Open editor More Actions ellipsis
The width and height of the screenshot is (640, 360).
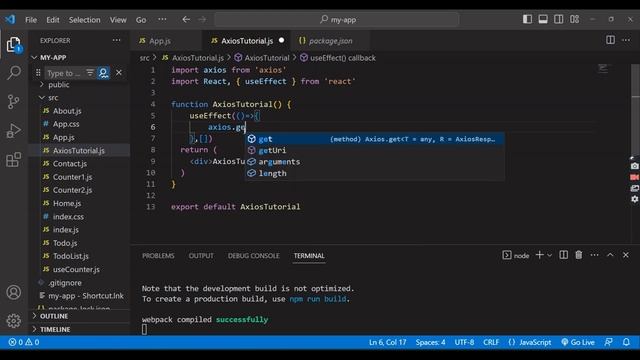tap(626, 40)
